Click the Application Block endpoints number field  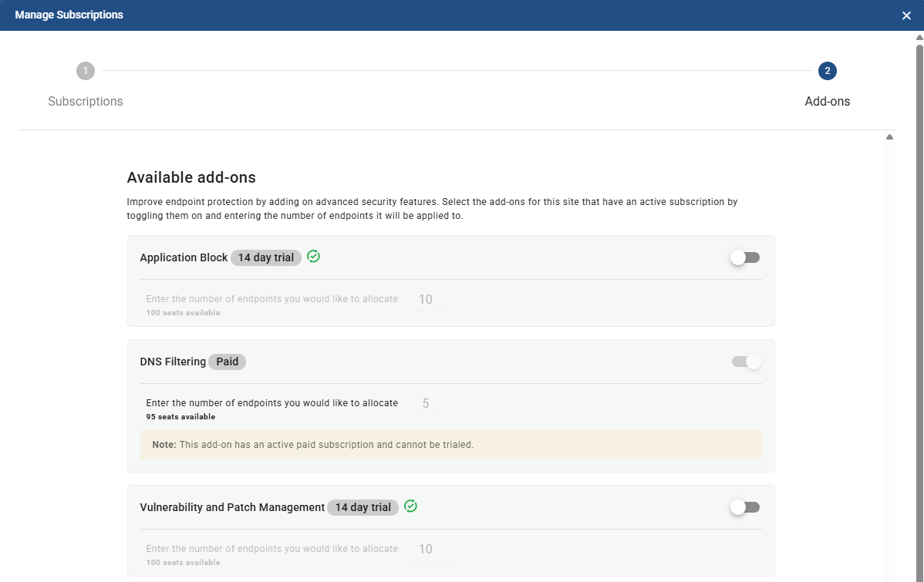(x=431, y=300)
